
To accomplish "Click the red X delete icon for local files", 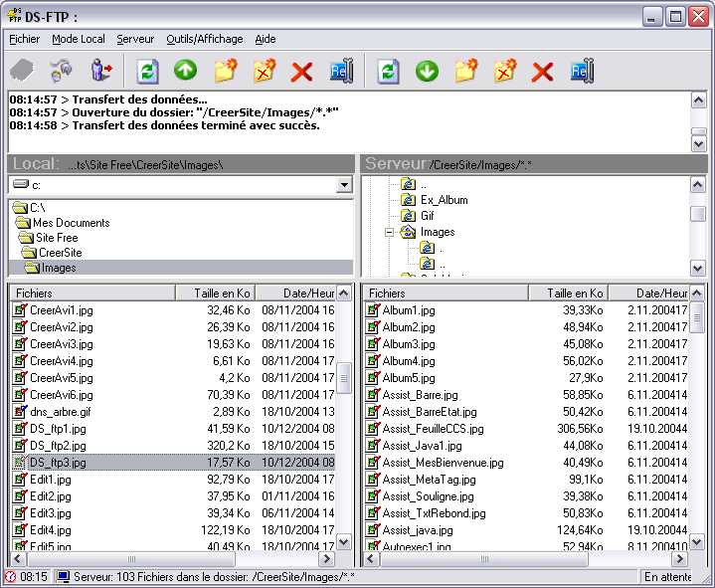I will [301, 71].
